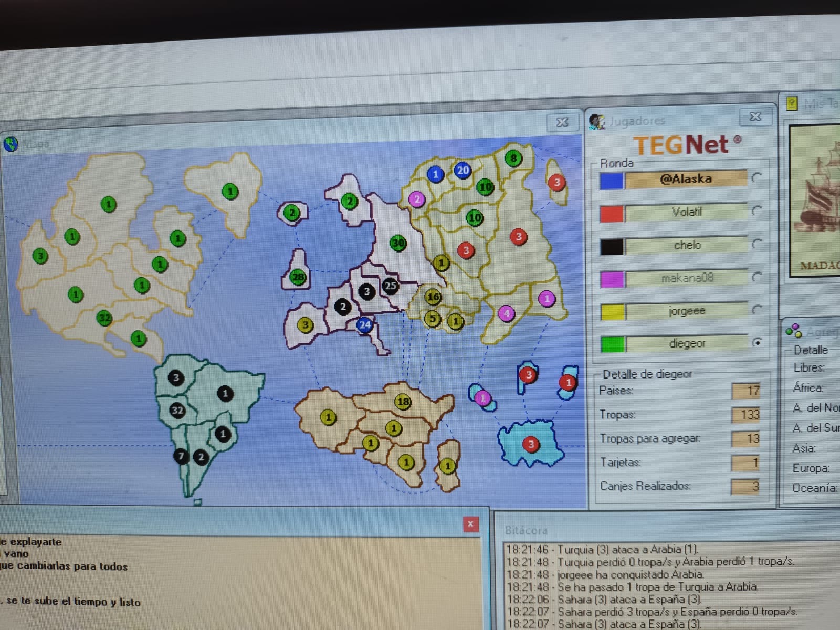The width and height of the screenshot is (840, 630).
Task: Click the green token showing 8
Action: (x=513, y=158)
